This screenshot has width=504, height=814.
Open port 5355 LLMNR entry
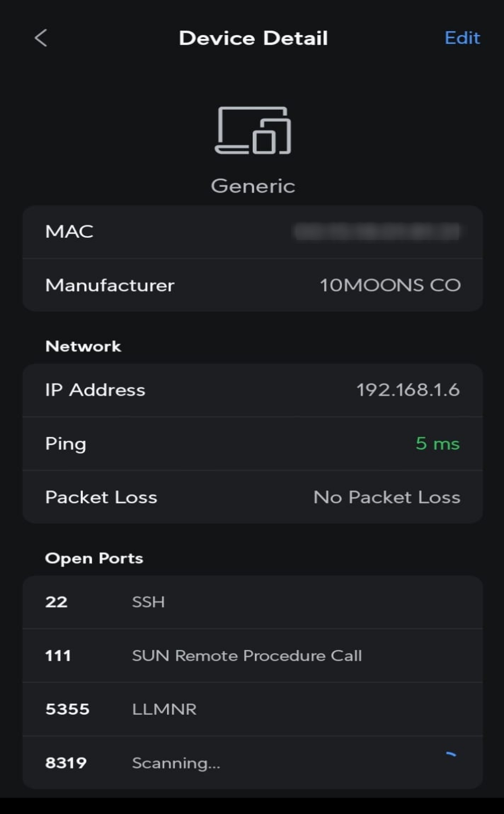click(x=253, y=709)
